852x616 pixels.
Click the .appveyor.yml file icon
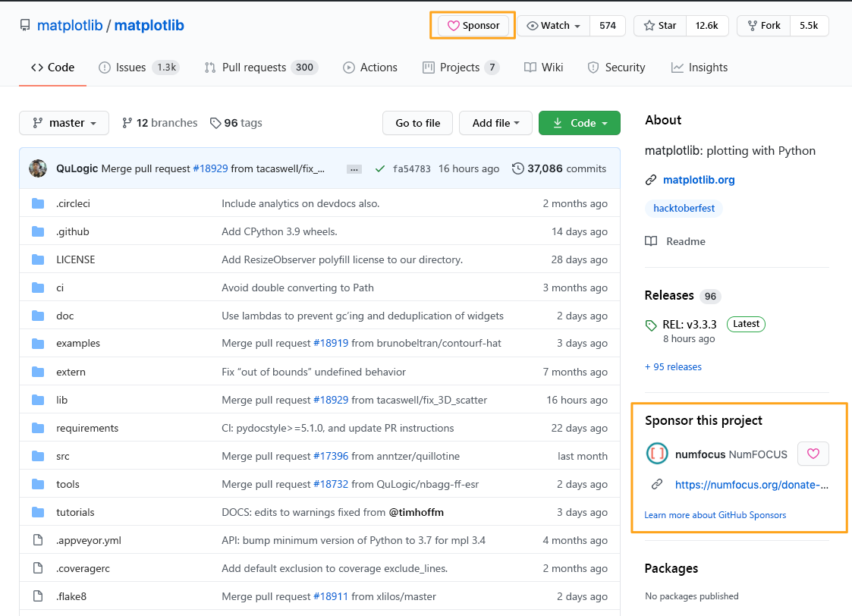pyautogui.click(x=38, y=540)
